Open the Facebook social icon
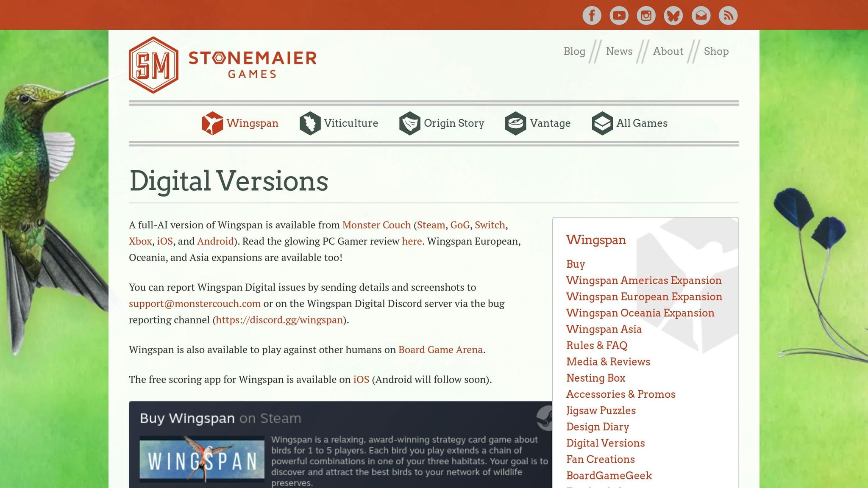Screen dimensions: 868x488 click(x=592, y=16)
